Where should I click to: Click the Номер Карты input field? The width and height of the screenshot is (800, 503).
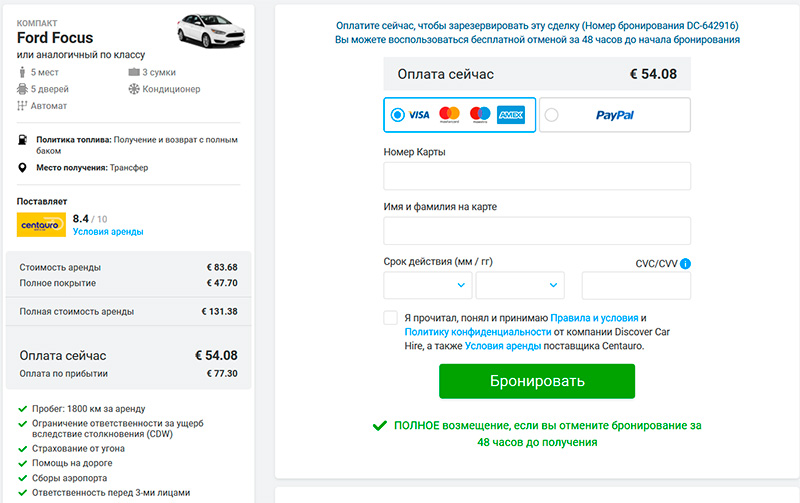coord(537,176)
